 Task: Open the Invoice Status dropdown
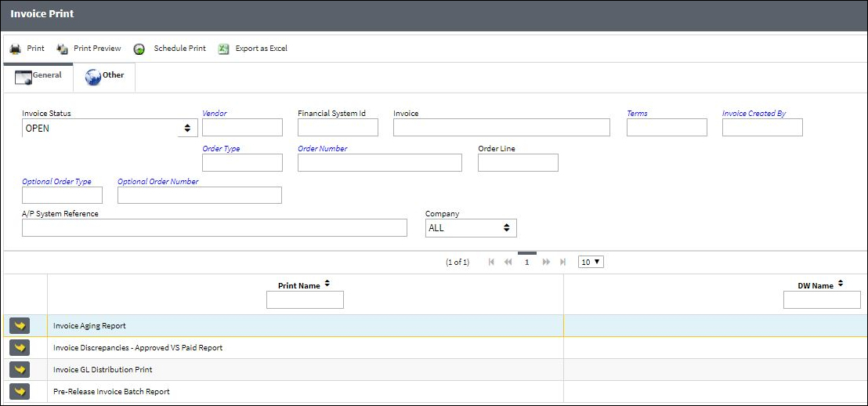coord(110,128)
